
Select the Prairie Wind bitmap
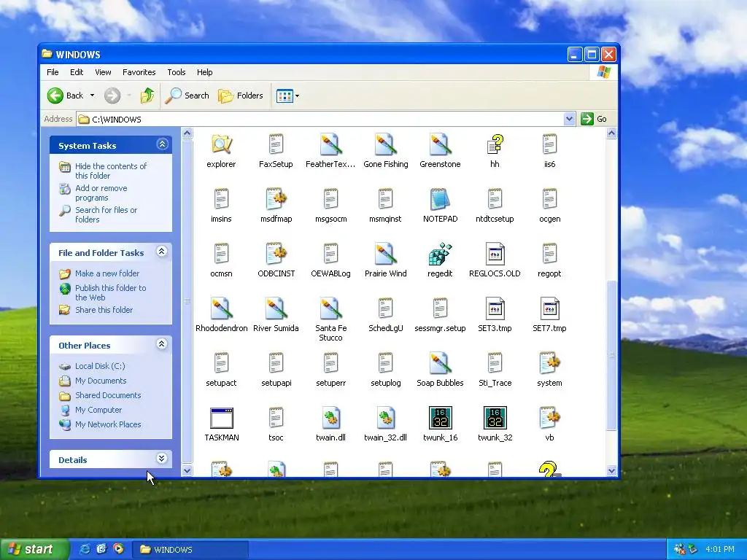[x=385, y=254]
